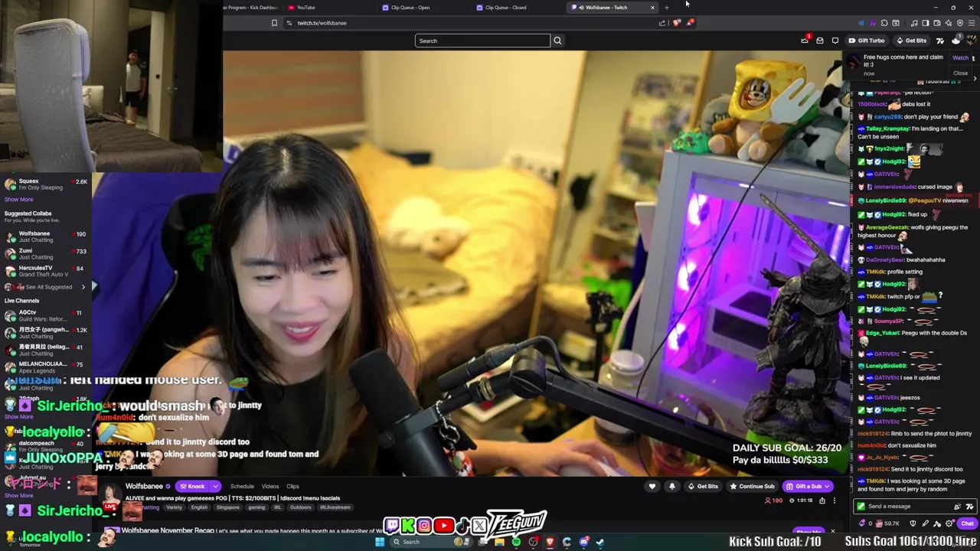Click the Gift a Sub button

(808, 487)
